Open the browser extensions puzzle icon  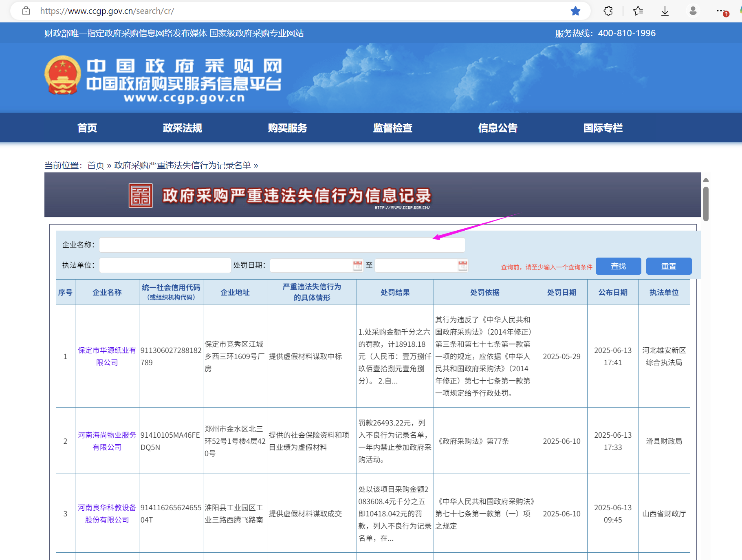click(608, 11)
